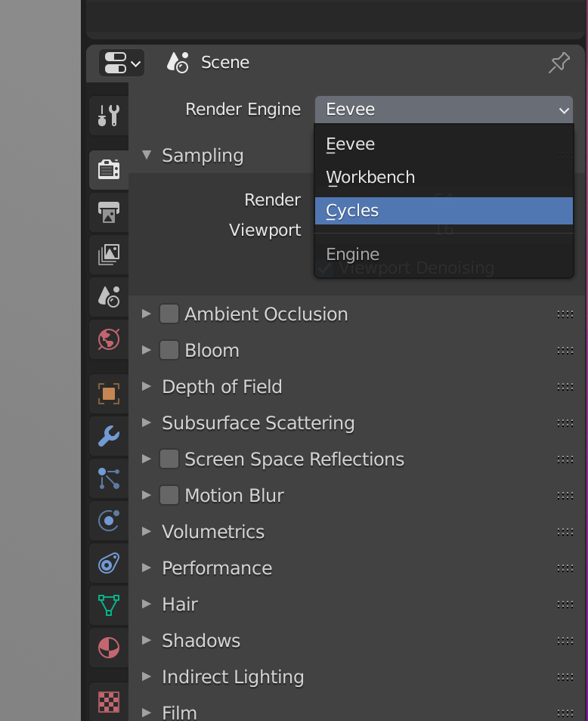The image size is (588, 721).
Task: Open the Object Constraint properties tab
Action: 109,563
